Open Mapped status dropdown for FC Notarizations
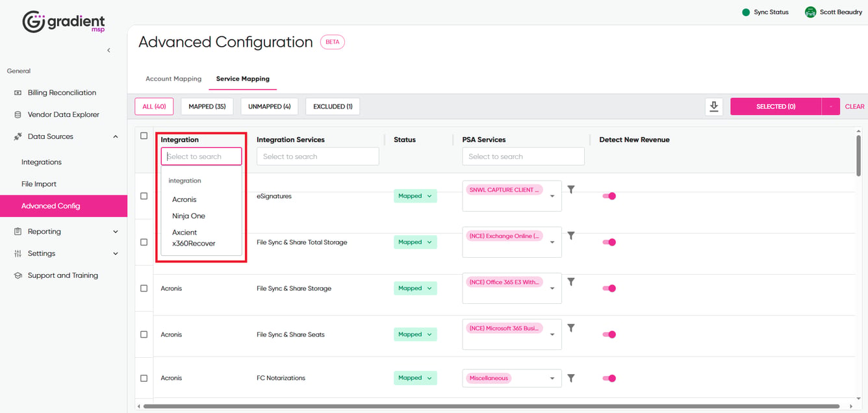 pyautogui.click(x=415, y=378)
